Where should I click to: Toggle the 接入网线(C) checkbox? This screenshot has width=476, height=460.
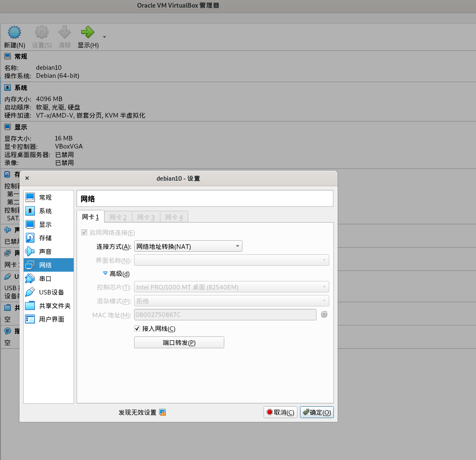(x=137, y=328)
